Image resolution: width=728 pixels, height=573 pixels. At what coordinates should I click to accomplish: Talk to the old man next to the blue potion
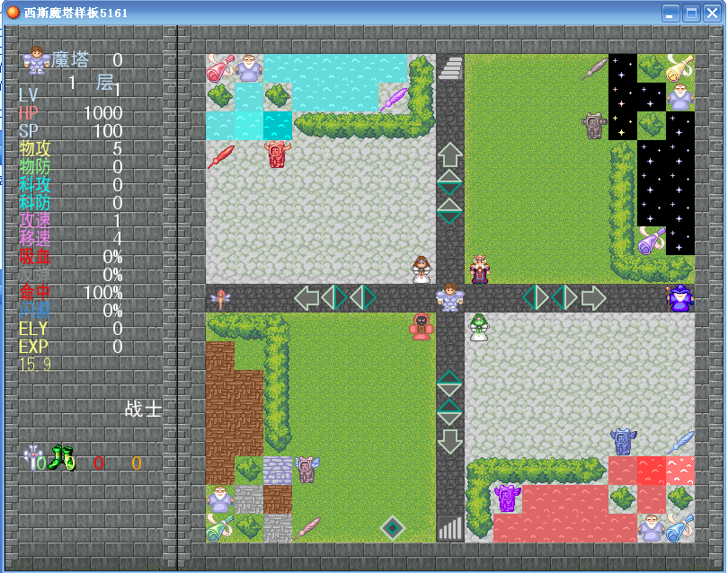(651, 528)
